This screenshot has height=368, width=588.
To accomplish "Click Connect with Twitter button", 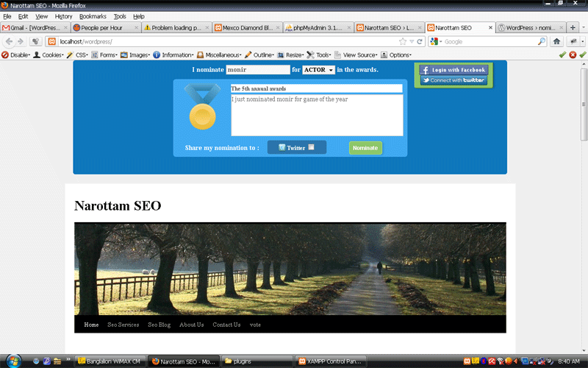I will click(453, 80).
